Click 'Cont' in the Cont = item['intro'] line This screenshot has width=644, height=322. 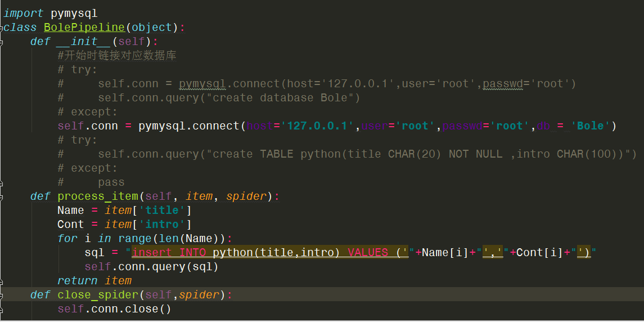[x=71, y=225]
